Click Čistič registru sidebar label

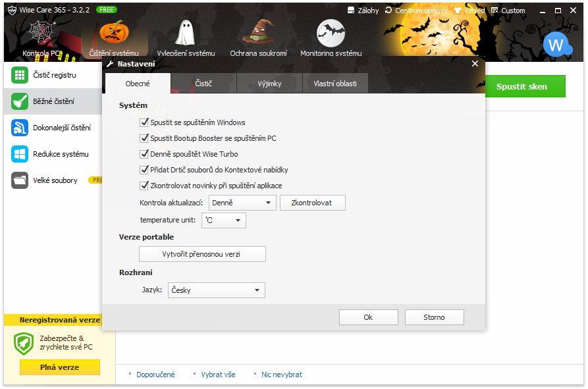[x=55, y=75]
